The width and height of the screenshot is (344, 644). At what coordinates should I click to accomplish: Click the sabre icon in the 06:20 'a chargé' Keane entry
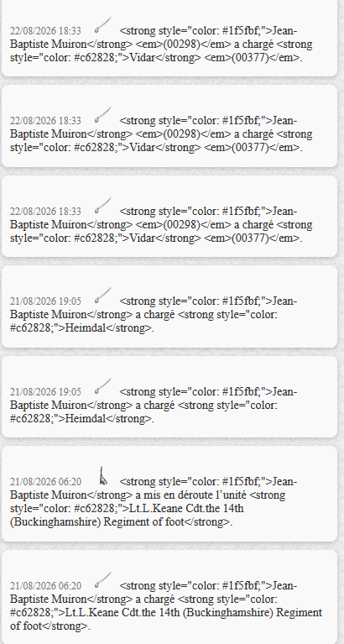pyautogui.click(x=103, y=579)
